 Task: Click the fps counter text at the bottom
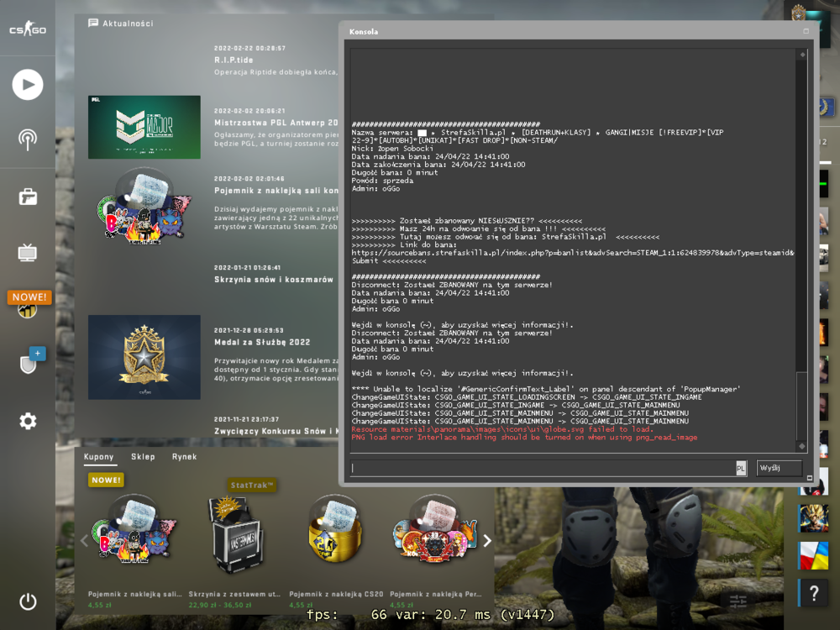431,615
